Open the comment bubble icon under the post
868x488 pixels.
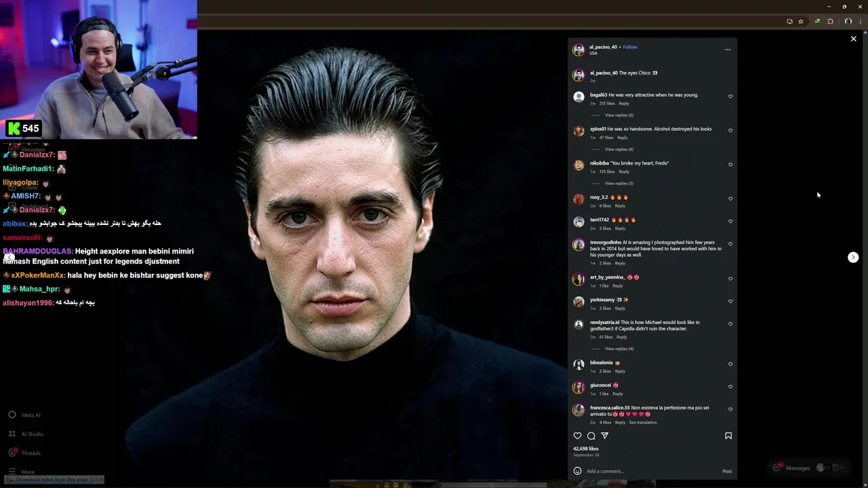click(591, 436)
